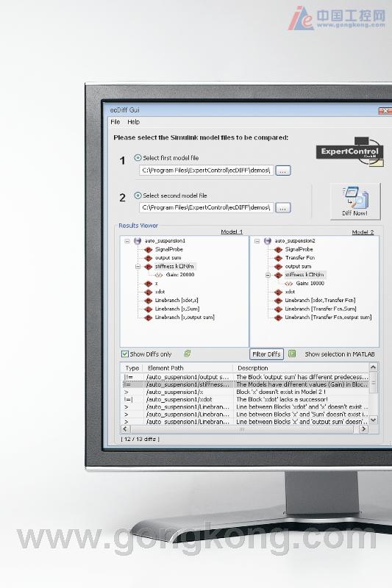Screen dimensions: 392x588
Task: Select the auto_suspension2 model root icon
Action: (x=268, y=241)
